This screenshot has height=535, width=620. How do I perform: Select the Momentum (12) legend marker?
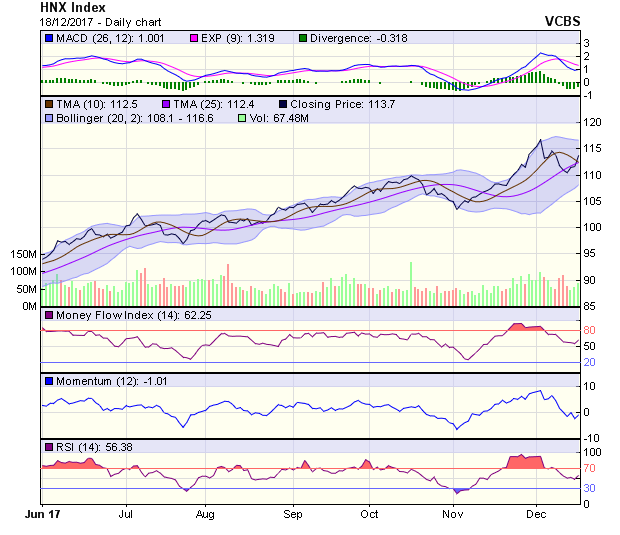click(x=49, y=381)
